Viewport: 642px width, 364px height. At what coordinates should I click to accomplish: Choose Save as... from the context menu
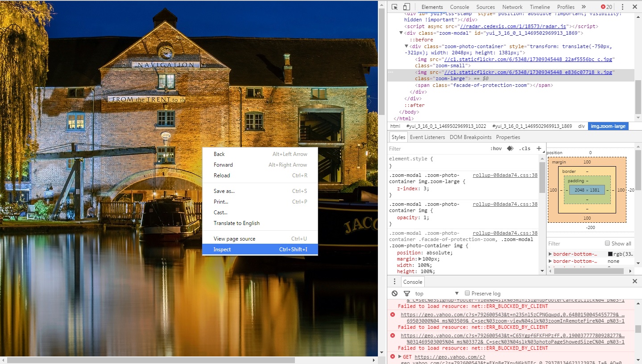click(260, 191)
